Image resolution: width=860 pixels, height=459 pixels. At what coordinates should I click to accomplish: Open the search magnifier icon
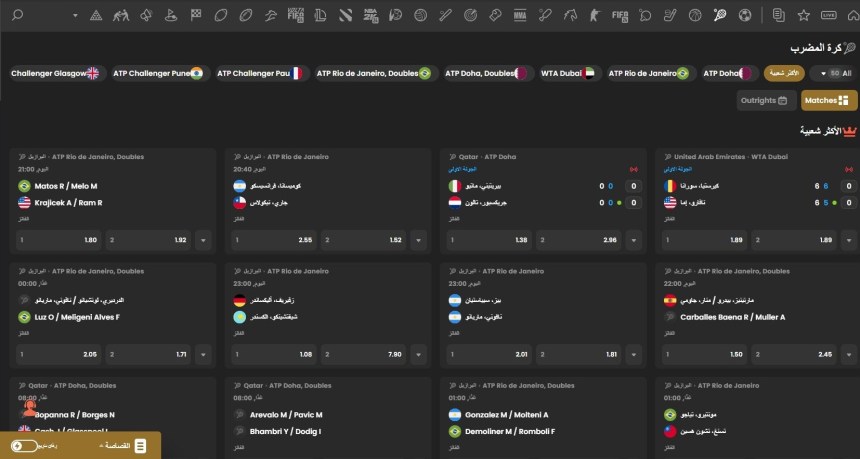17,15
